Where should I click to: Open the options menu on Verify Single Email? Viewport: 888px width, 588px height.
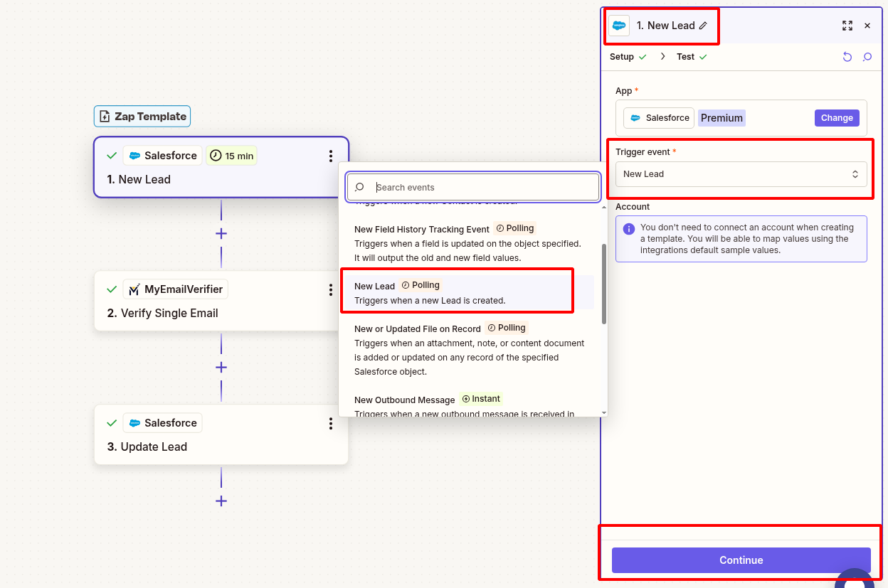point(330,289)
